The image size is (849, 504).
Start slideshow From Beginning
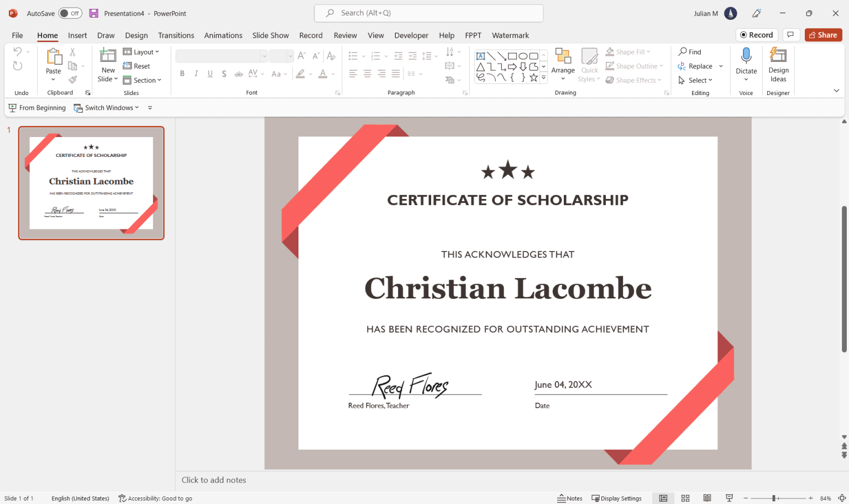tap(37, 107)
